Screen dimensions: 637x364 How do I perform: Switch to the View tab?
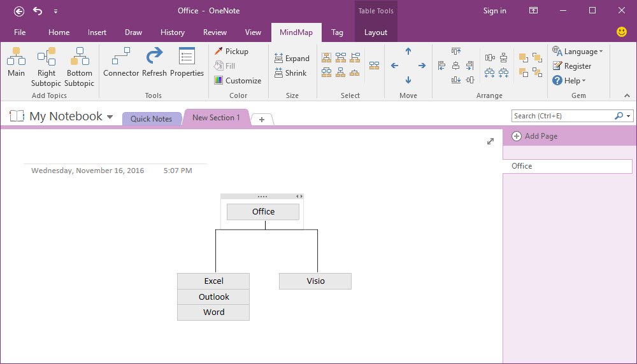(253, 32)
